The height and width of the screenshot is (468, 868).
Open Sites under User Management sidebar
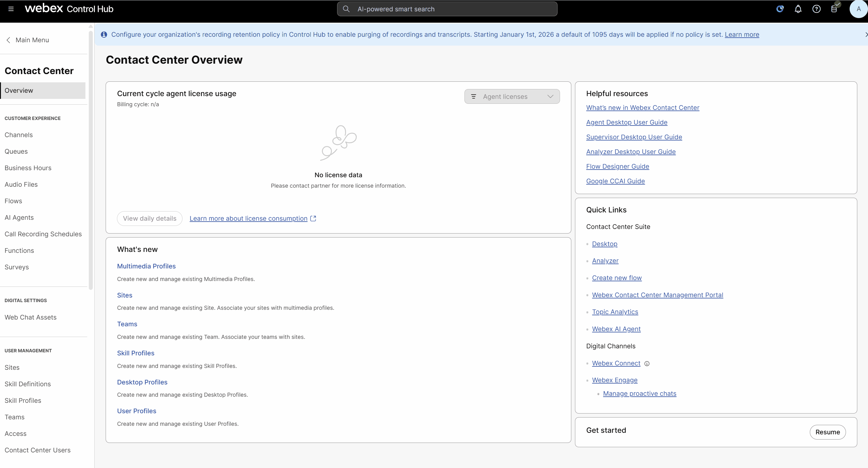(12, 368)
